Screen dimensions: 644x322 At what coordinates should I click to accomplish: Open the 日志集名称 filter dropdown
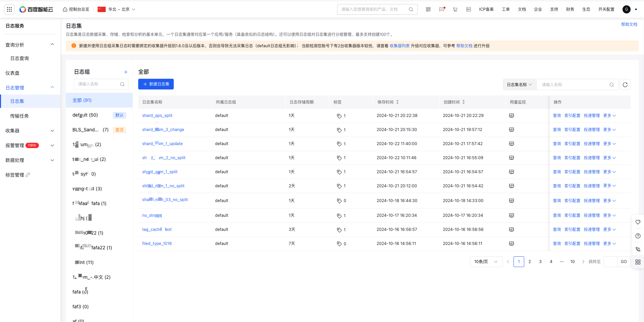(520, 85)
